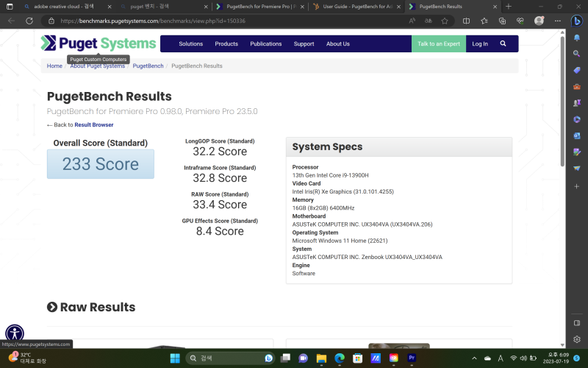Open the site search magnifier icon
The image size is (588, 368).
click(x=503, y=43)
